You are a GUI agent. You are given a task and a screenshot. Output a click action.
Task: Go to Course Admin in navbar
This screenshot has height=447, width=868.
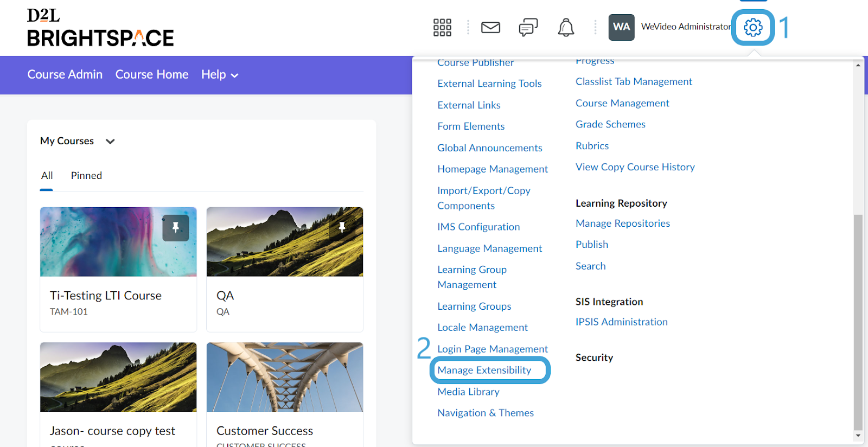(65, 74)
